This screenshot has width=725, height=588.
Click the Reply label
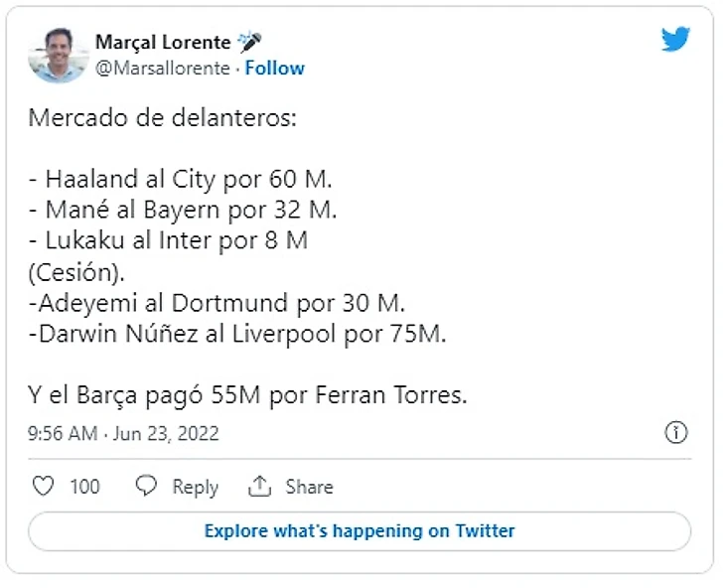pos(195,487)
